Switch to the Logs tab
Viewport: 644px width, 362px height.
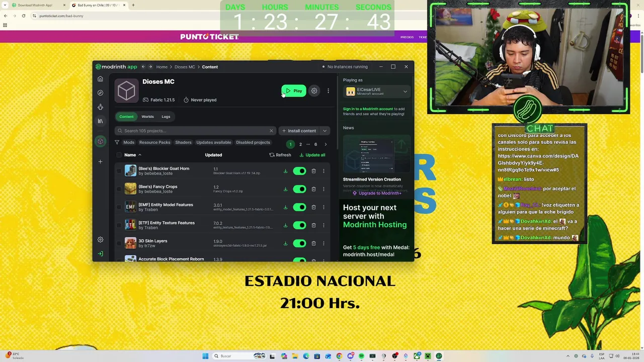[166, 117]
